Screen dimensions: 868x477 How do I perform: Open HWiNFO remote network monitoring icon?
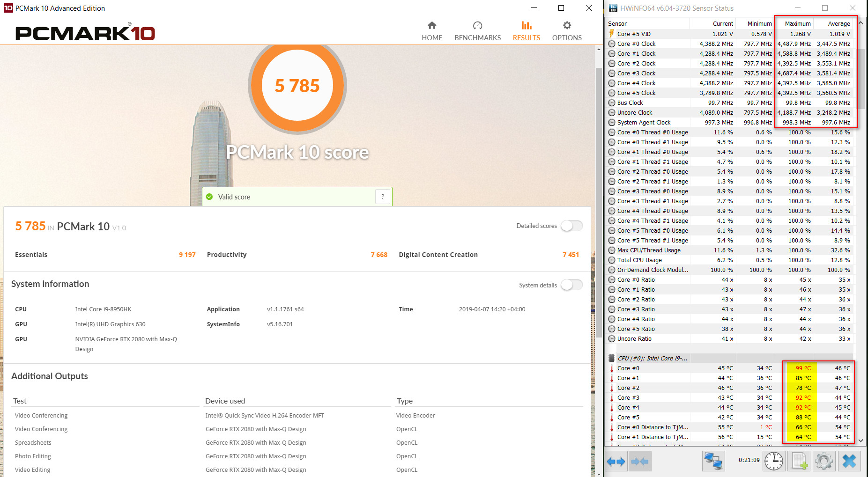click(713, 461)
